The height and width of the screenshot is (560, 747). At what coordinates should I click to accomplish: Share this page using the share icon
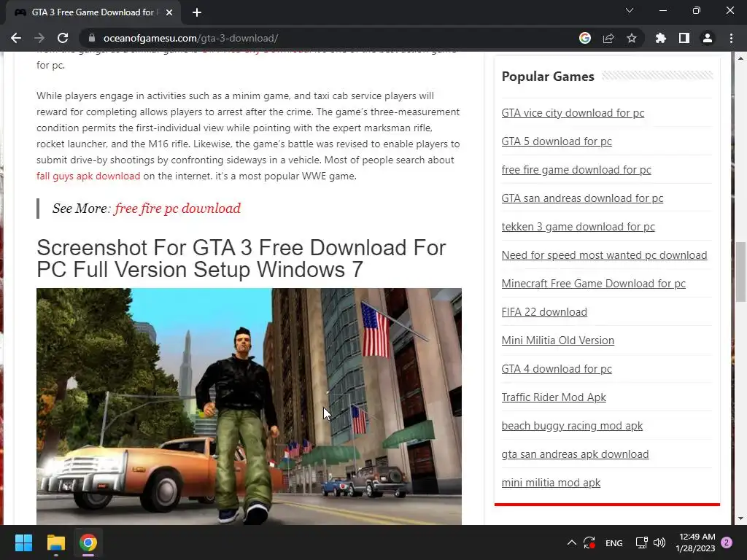[608, 38]
